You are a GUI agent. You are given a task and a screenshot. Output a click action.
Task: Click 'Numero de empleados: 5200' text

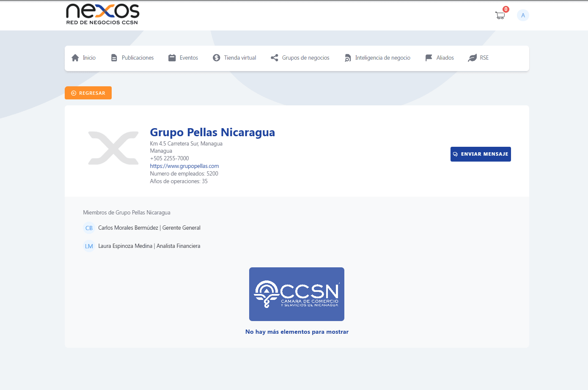pos(184,174)
